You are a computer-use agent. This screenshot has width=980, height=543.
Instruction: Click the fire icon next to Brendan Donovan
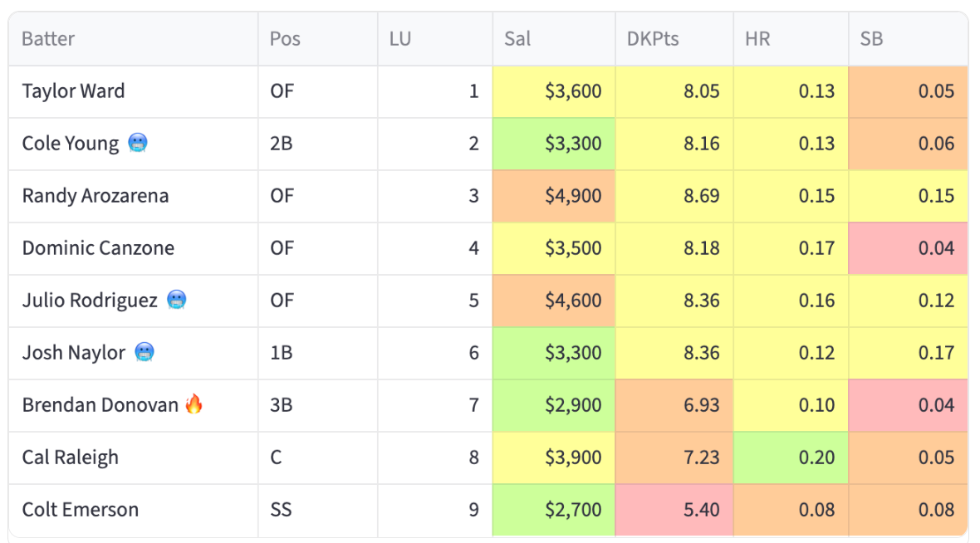click(194, 404)
